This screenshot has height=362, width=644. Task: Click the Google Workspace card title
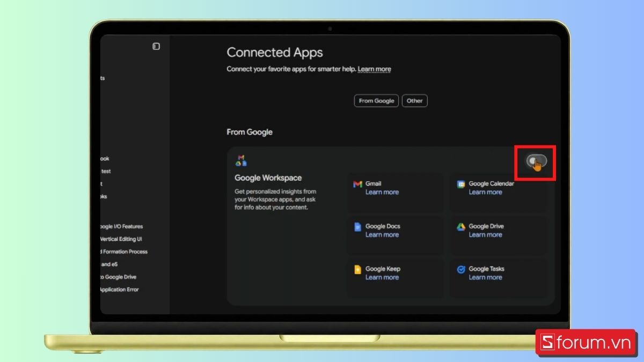(268, 178)
